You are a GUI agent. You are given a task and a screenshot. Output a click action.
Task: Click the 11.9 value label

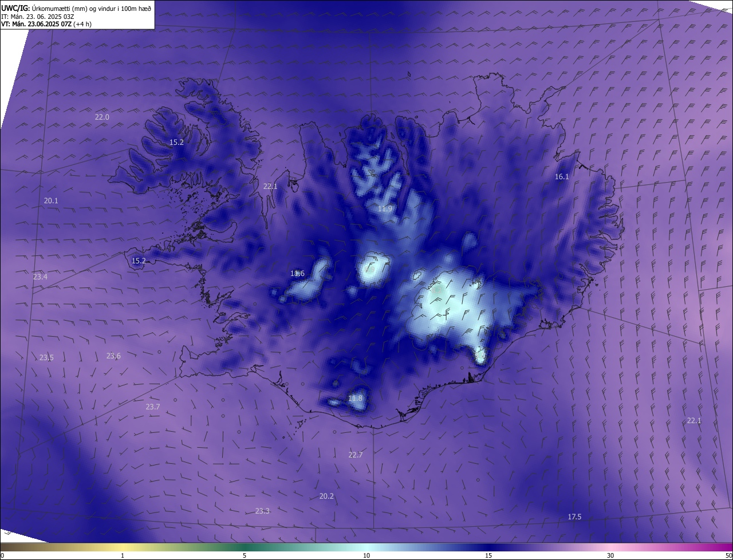385,208
